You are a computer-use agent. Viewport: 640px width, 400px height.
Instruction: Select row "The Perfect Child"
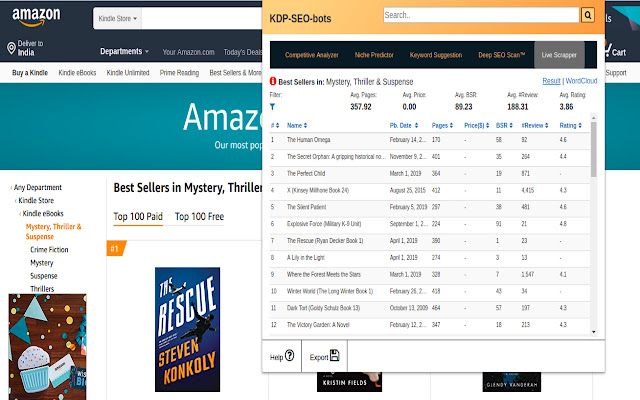(430, 173)
